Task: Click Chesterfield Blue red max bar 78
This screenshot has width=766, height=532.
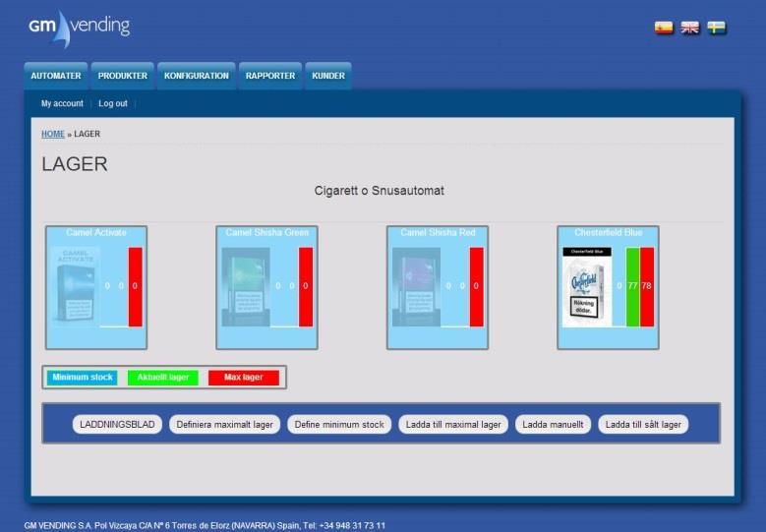Action: 647,287
